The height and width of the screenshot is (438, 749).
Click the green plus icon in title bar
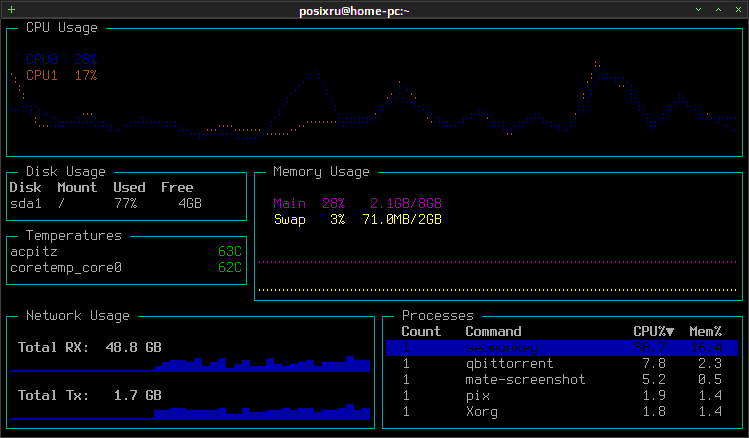11,10
